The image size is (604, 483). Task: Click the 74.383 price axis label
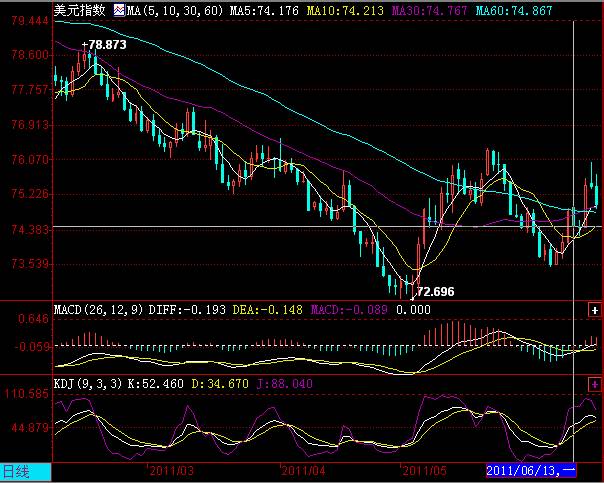point(30,230)
